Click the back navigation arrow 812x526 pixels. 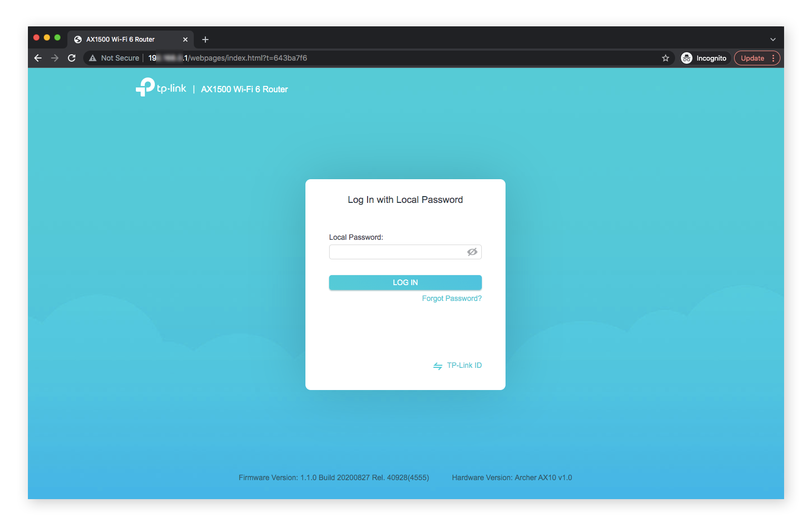click(x=37, y=58)
